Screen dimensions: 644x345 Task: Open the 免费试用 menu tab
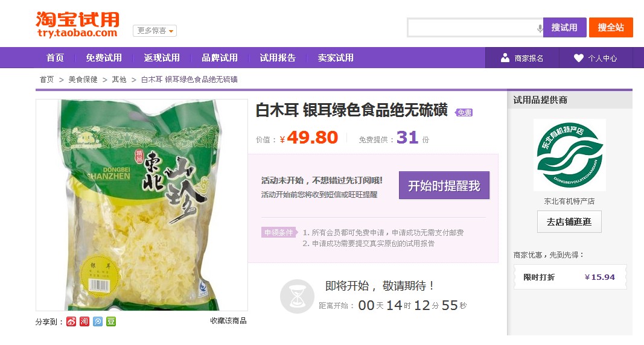click(x=104, y=58)
